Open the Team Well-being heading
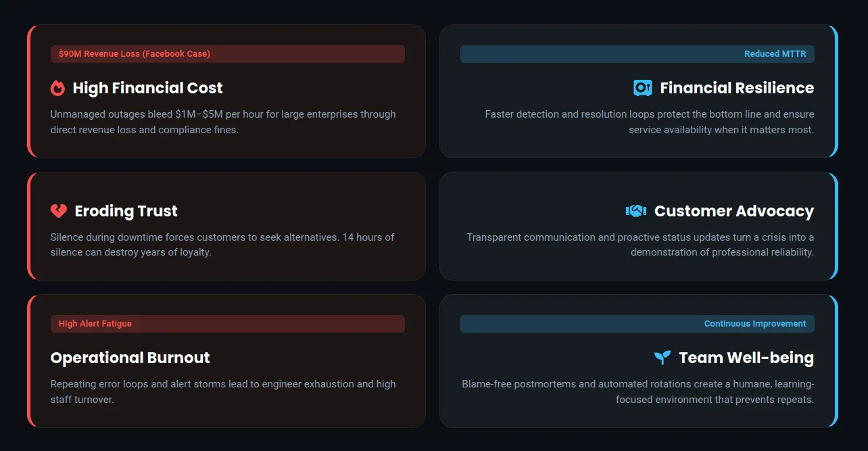Image resolution: width=868 pixels, height=451 pixels. click(x=746, y=358)
